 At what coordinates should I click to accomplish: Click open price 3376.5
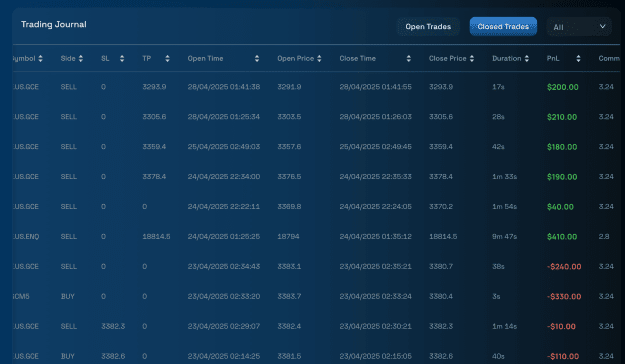point(289,177)
